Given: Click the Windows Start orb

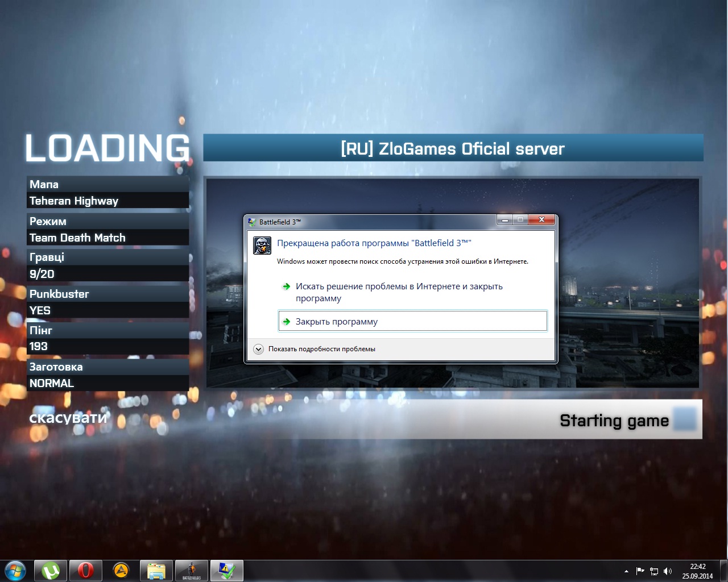Looking at the screenshot, I should 15,571.
